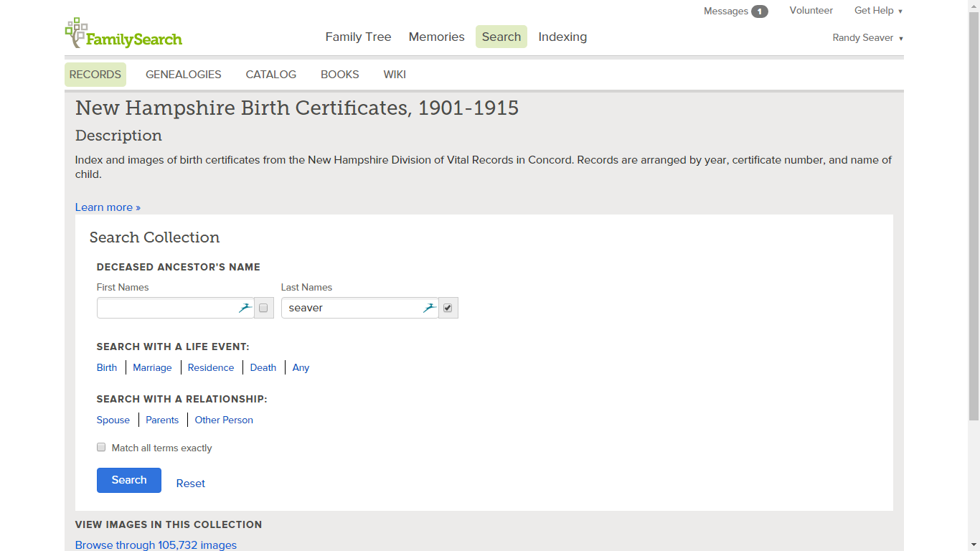Reset the search form

[x=191, y=484]
